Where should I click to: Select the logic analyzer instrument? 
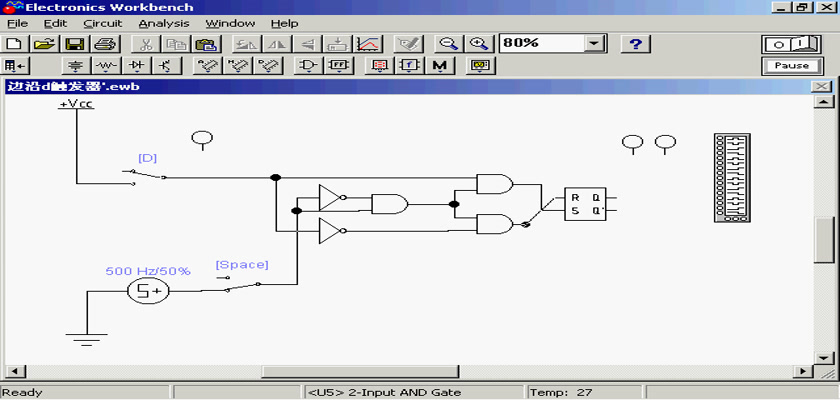(x=732, y=178)
